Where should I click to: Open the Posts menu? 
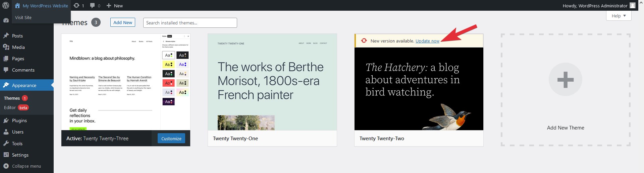(x=27, y=36)
